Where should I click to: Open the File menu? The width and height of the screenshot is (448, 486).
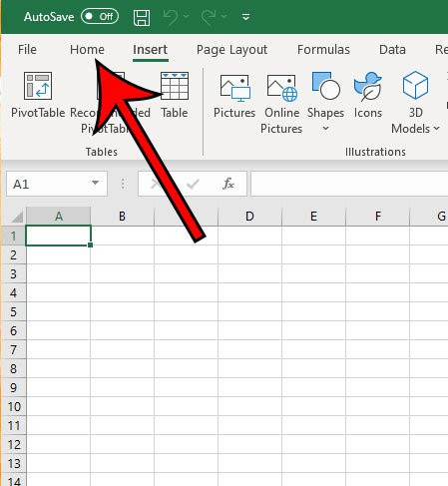point(27,50)
